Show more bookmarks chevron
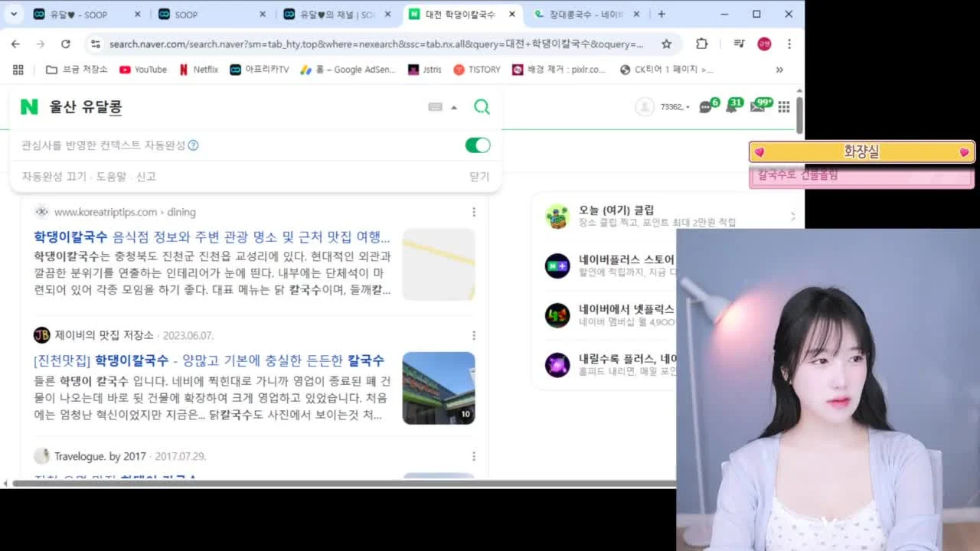Viewport: 980px width, 551px height. pyautogui.click(x=779, y=70)
